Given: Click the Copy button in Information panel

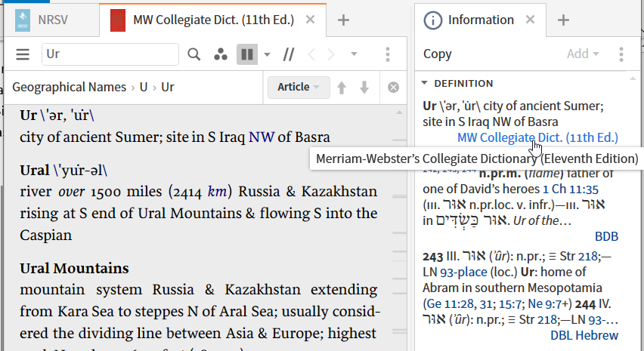Looking at the screenshot, I should point(438,54).
